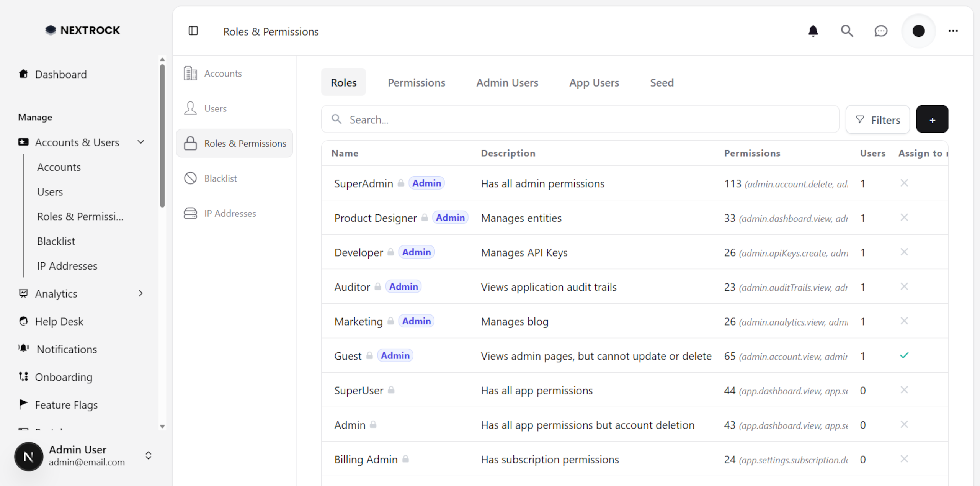Image resolution: width=980 pixels, height=486 pixels.
Task: Click the IP Addresses stack icon
Action: click(190, 213)
